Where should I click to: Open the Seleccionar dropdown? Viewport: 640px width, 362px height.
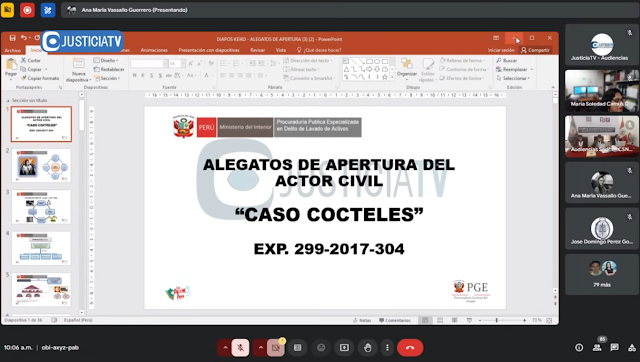pos(513,78)
